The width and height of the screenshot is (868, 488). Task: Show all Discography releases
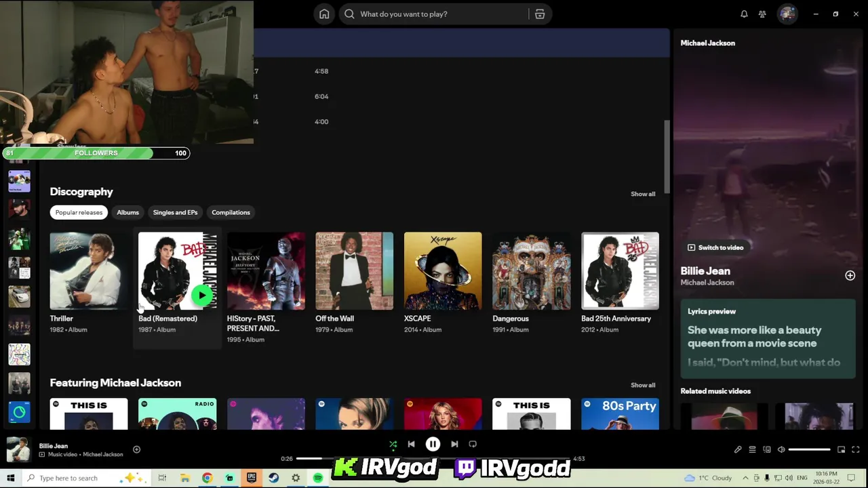(643, 194)
